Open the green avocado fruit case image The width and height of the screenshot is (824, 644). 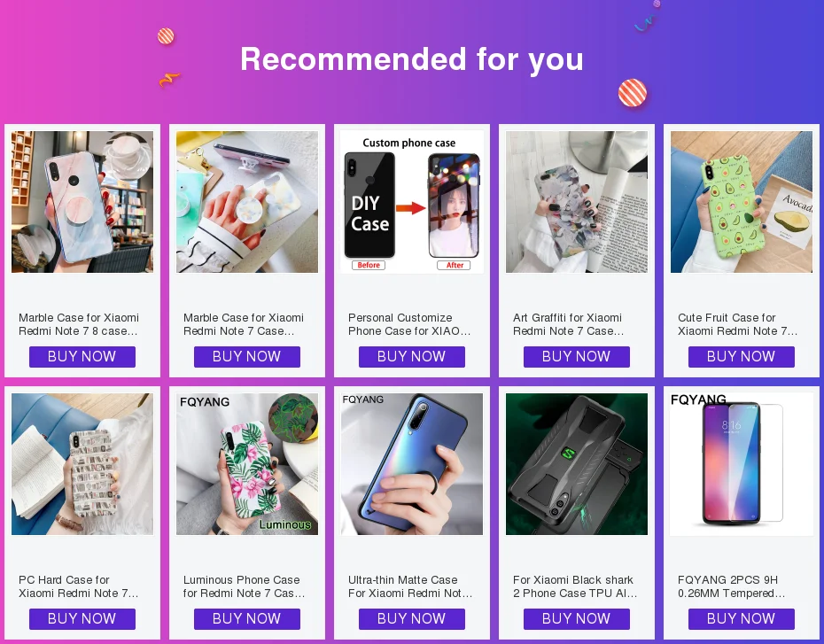(741, 202)
